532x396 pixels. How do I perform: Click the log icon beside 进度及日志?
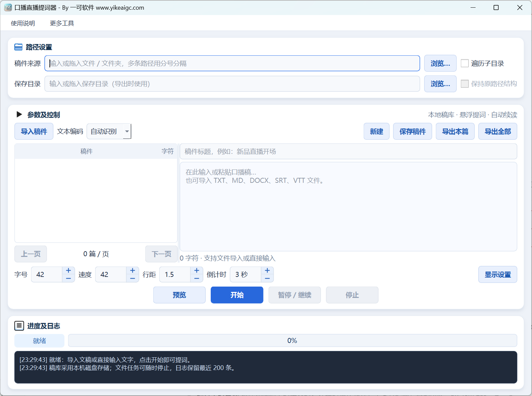pos(19,326)
